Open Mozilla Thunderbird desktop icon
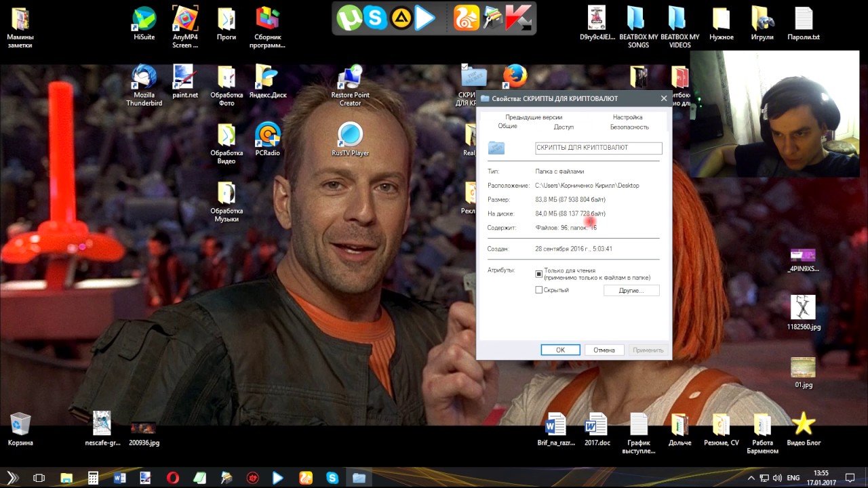Screen dimensions: 868x488 [x=144, y=85]
